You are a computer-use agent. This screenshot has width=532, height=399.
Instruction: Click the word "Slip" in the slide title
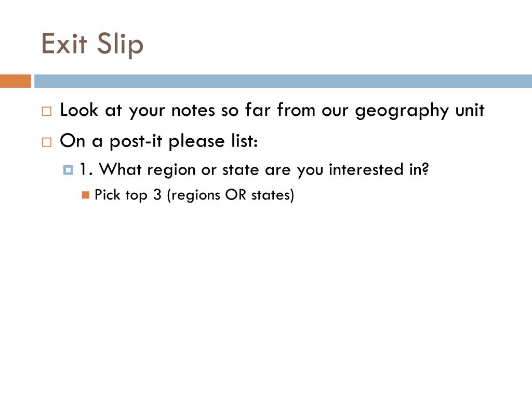[119, 44]
